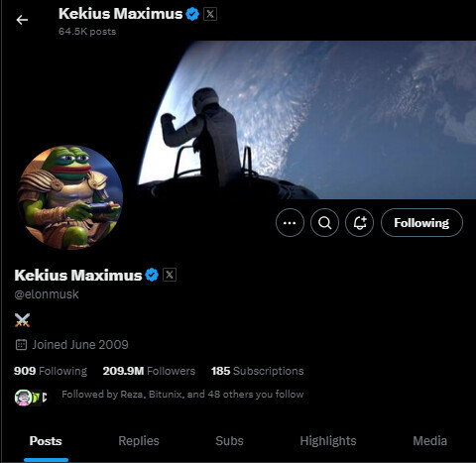Image resolution: width=476 pixels, height=463 pixels.
Task: Switch to the Subs tab
Action: 229,441
